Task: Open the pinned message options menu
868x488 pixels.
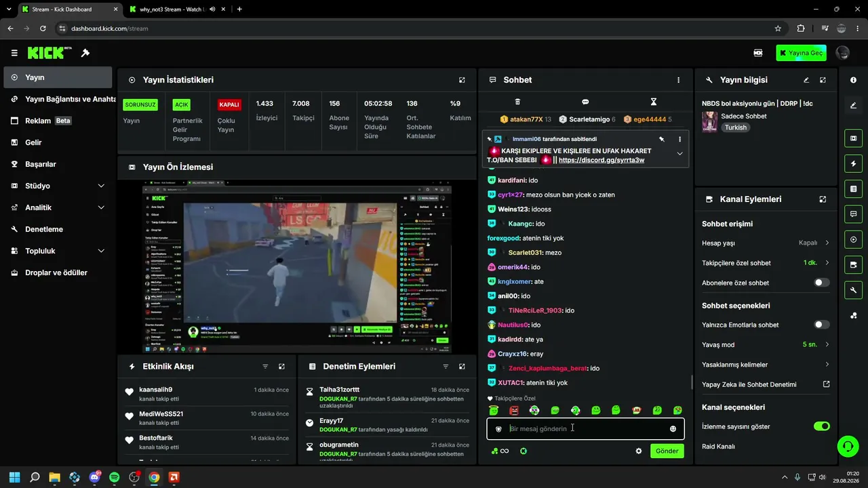Action: [679, 139]
